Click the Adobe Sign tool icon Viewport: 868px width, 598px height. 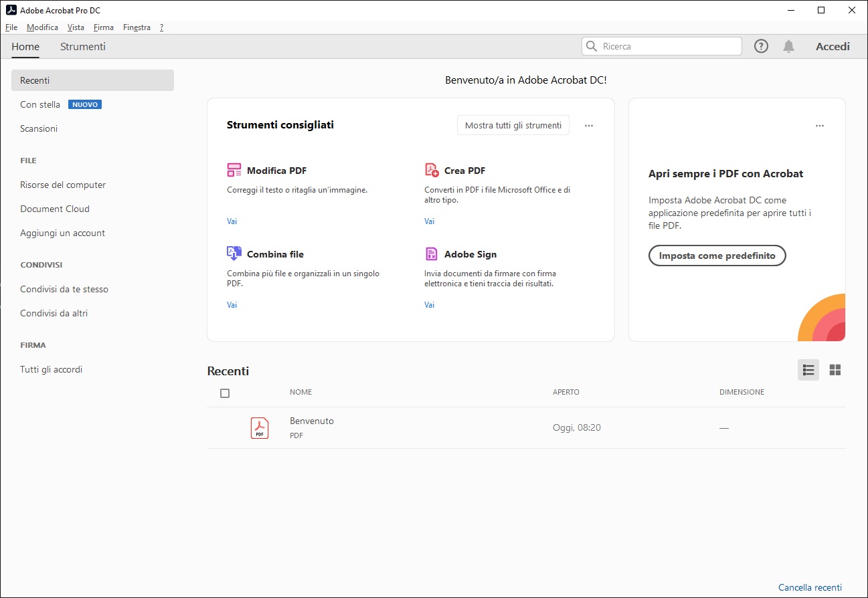[432, 254]
